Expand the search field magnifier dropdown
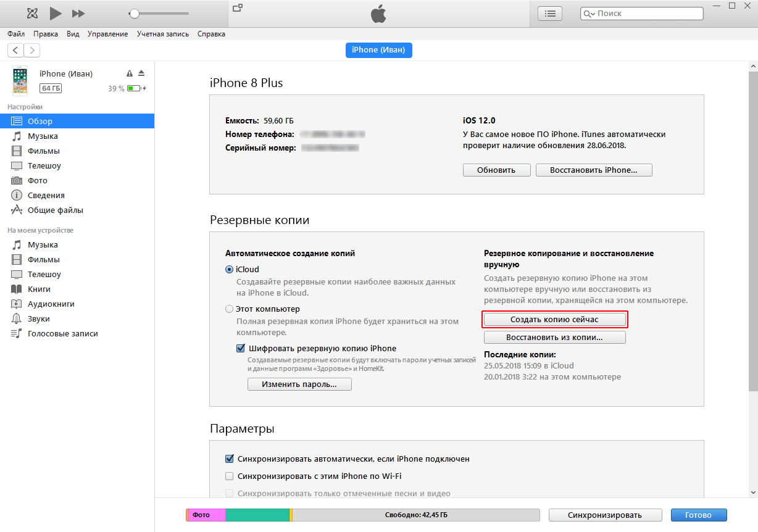 pyautogui.click(x=589, y=14)
